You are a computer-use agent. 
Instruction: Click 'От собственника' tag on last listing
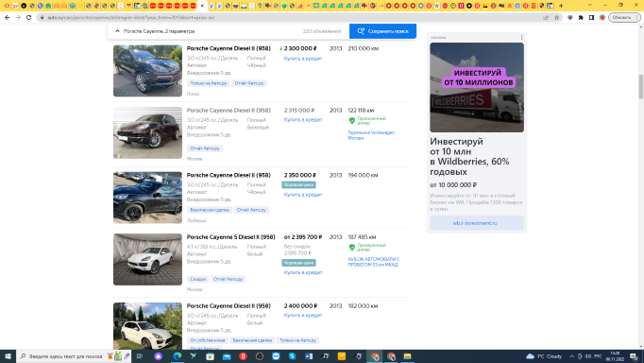tap(208, 340)
